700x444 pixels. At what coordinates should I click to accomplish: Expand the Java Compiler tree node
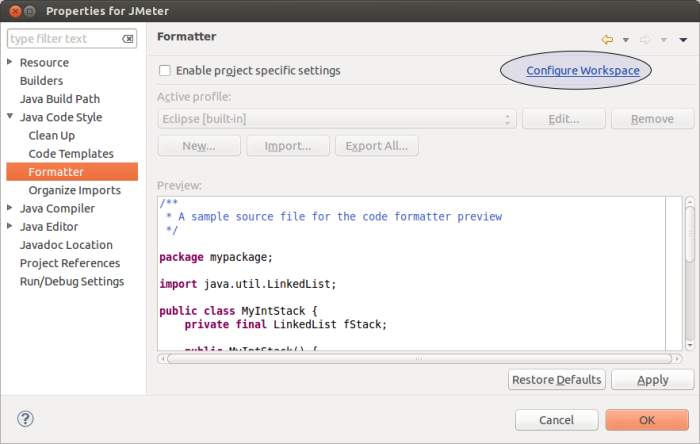click(x=10, y=209)
